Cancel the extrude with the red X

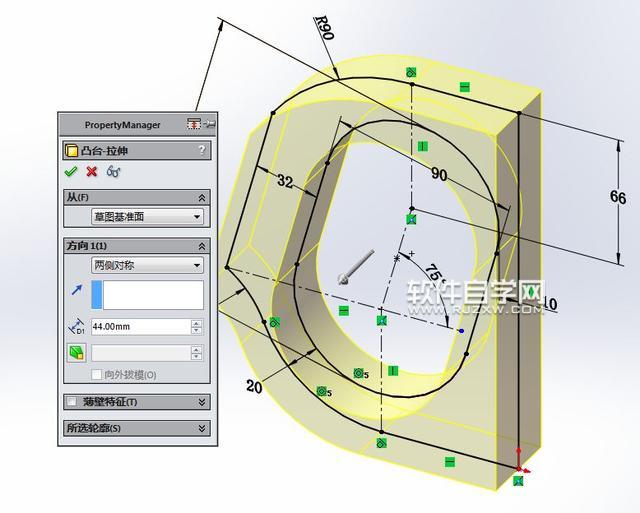91,172
